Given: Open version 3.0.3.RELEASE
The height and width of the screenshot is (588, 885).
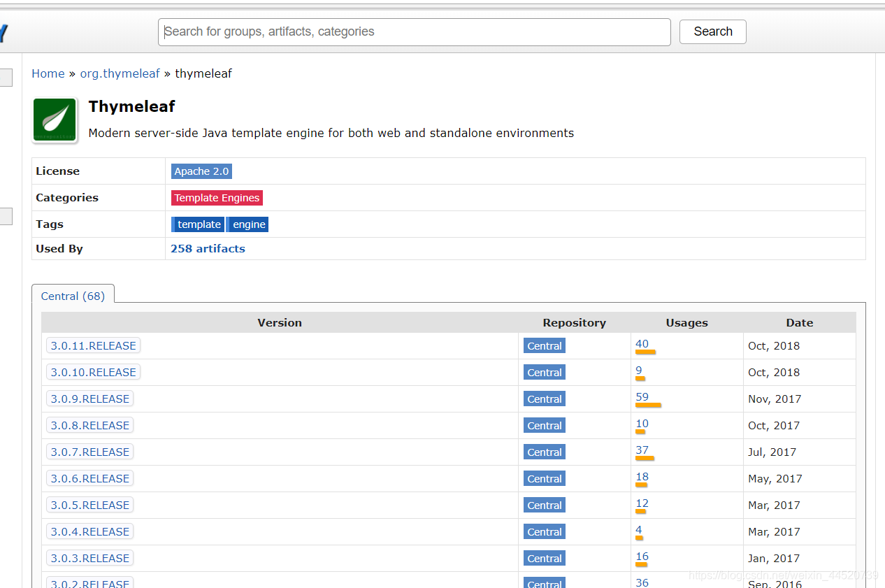Looking at the screenshot, I should 90,558.
